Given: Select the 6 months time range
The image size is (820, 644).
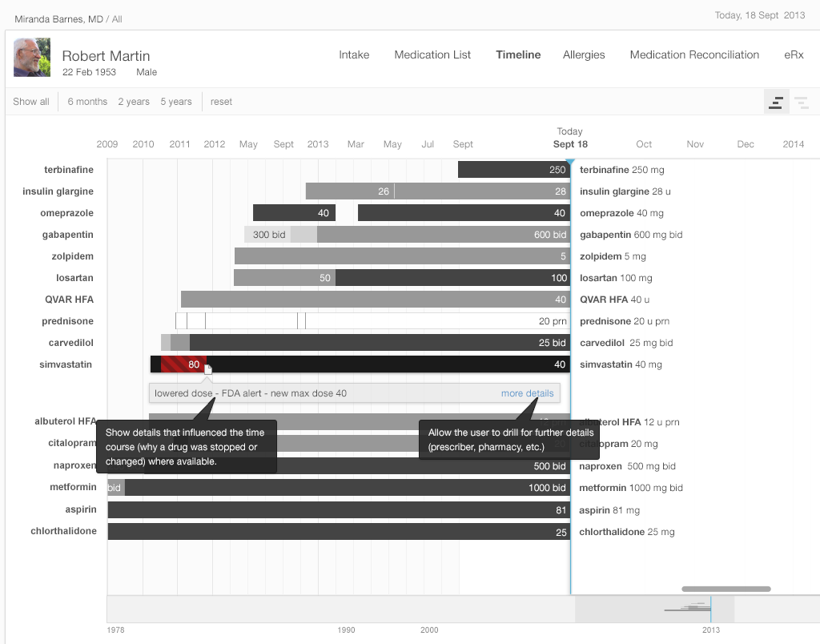Looking at the screenshot, I should click(87, 102).
